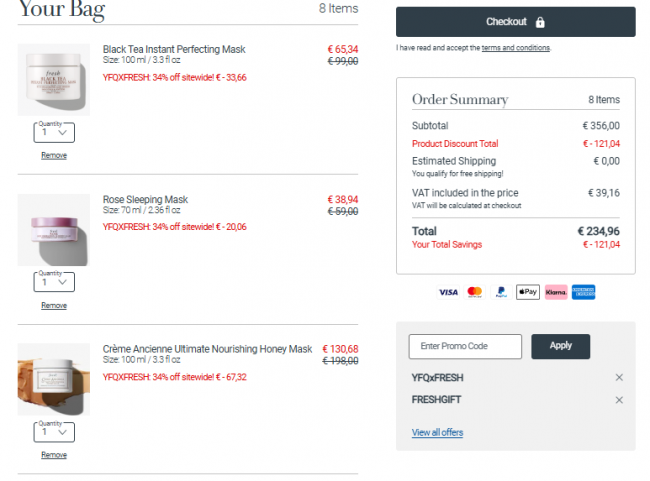The height and width of the screenshot is (481, 650).
Task: Remove Rose Sleeping Mask from bag
Action: [x=54, y=306]
